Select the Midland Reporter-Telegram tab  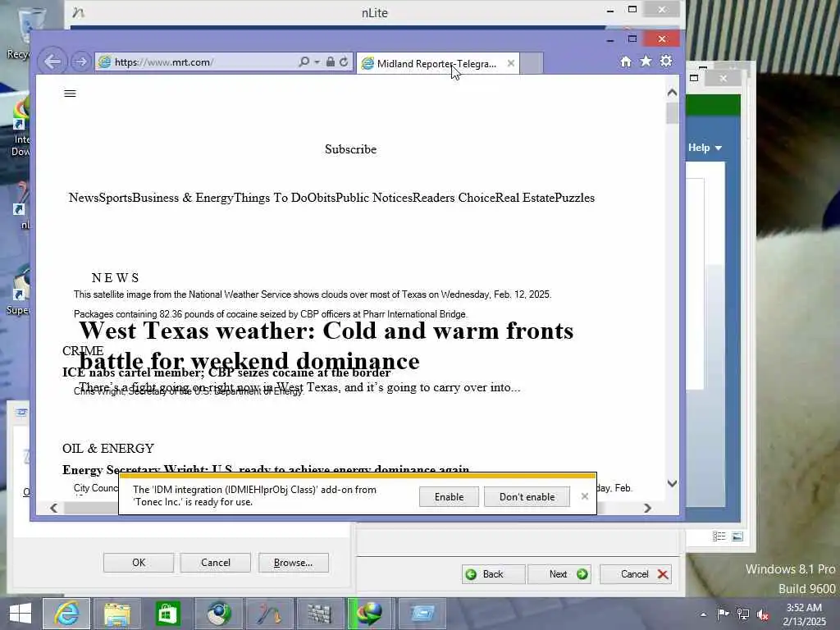[x=436, y=64]
